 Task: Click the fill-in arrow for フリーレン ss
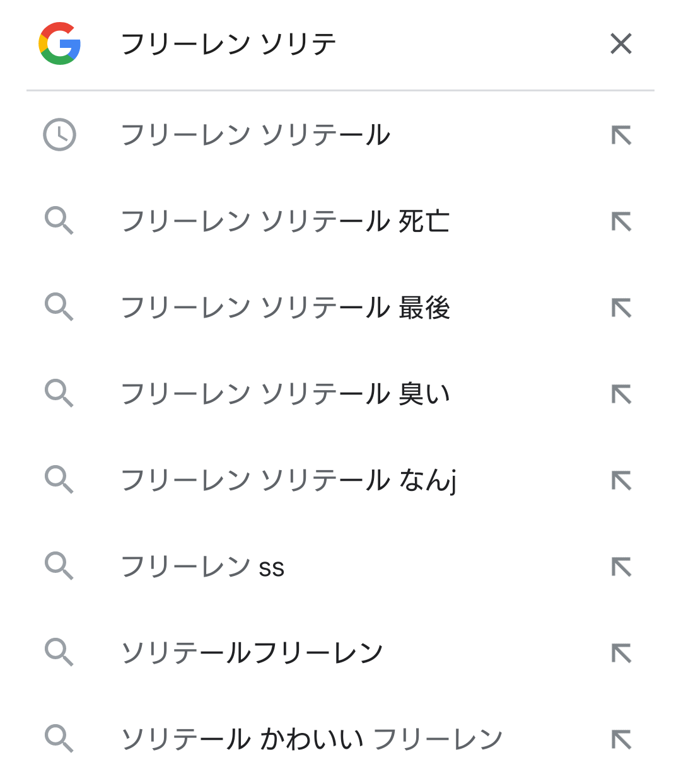(x=621, y=567)
